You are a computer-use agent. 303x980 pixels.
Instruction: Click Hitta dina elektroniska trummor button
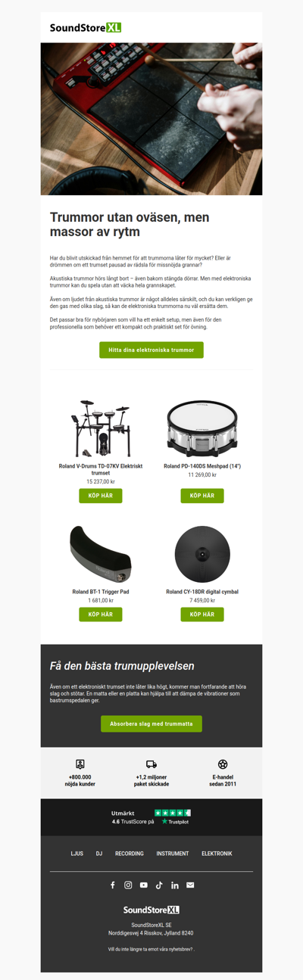pos(151,350)
